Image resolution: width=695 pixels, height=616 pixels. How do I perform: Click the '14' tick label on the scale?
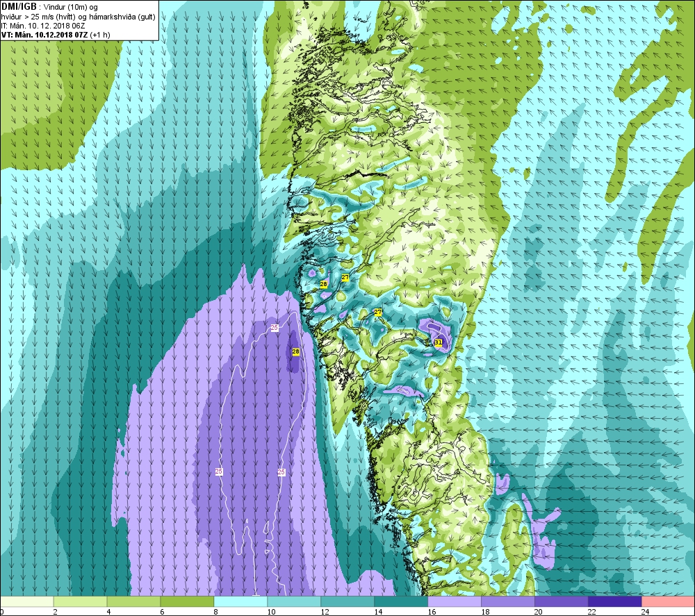[377, 612]
